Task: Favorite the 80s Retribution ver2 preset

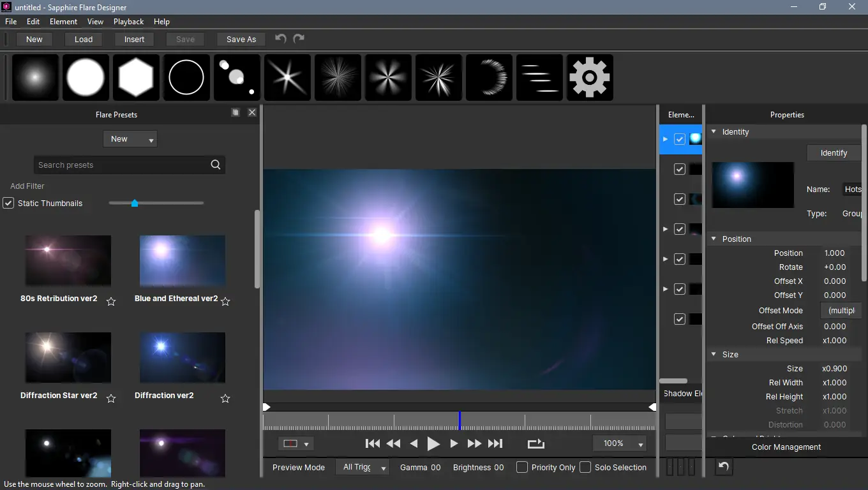Action: click(x=111, y=301)
